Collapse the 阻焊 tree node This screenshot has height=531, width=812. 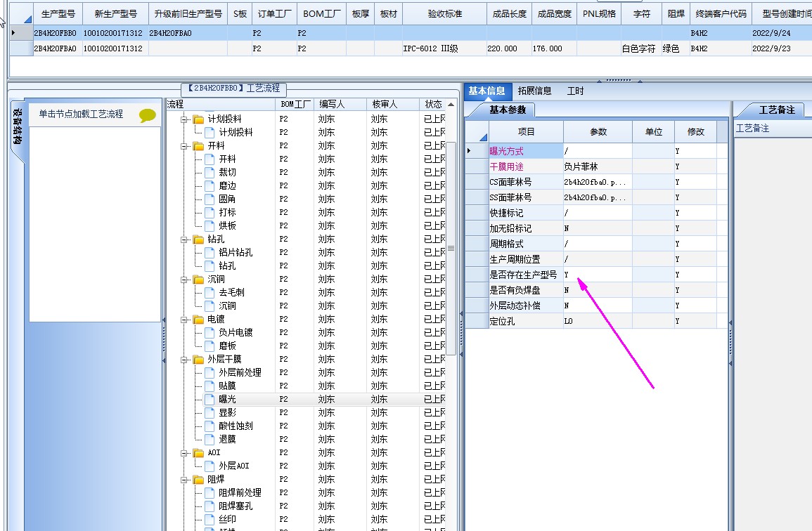tap(183, 480)
